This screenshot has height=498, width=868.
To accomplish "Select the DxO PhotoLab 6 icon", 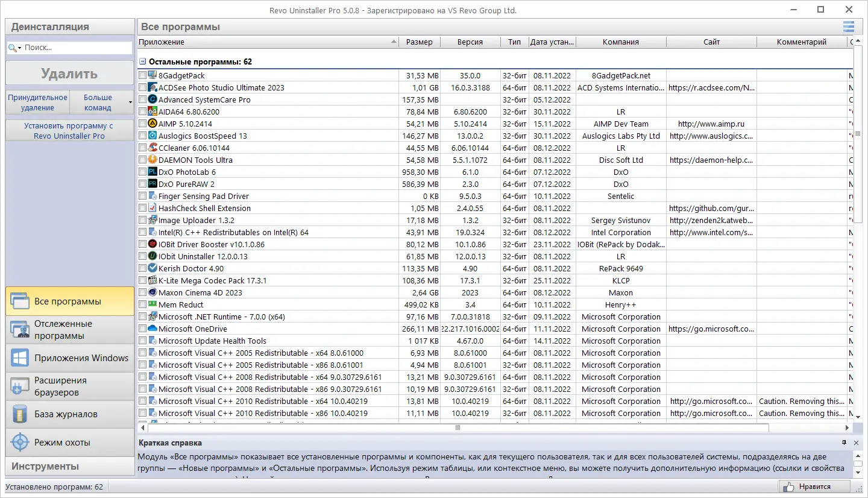I will (x=153, y=172).
